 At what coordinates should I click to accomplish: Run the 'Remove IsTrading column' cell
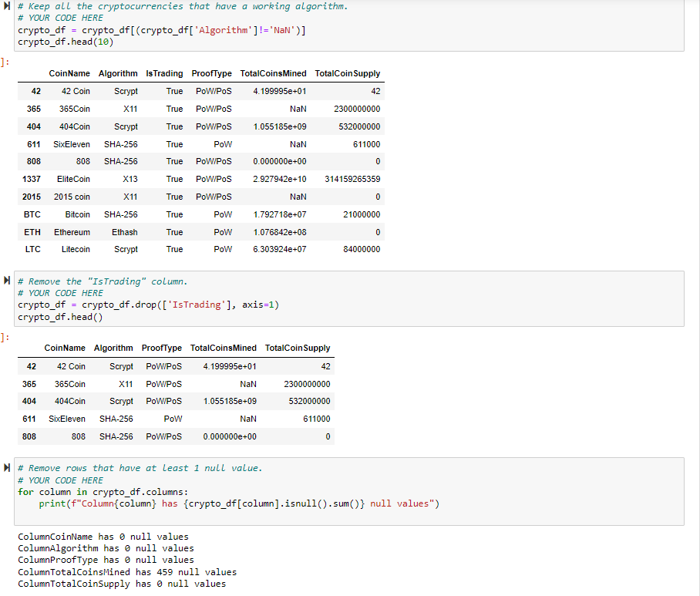pos(7,281)
